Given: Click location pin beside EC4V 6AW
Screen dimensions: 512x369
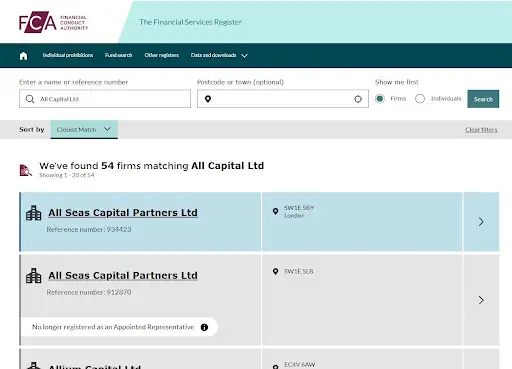Looking at the screenshot, I should coord(275,366).
